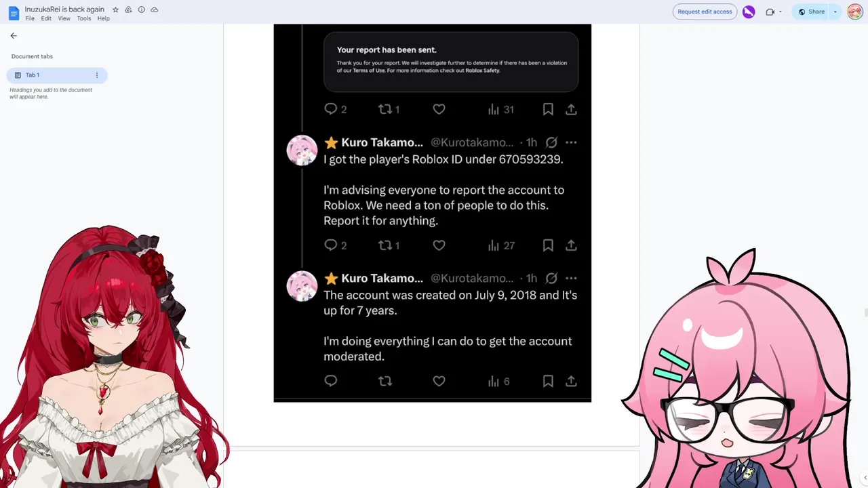Image resolution: width=868 pixels, height=488 pixels.
Task: Click the video call camera icon
Action: 770,12
